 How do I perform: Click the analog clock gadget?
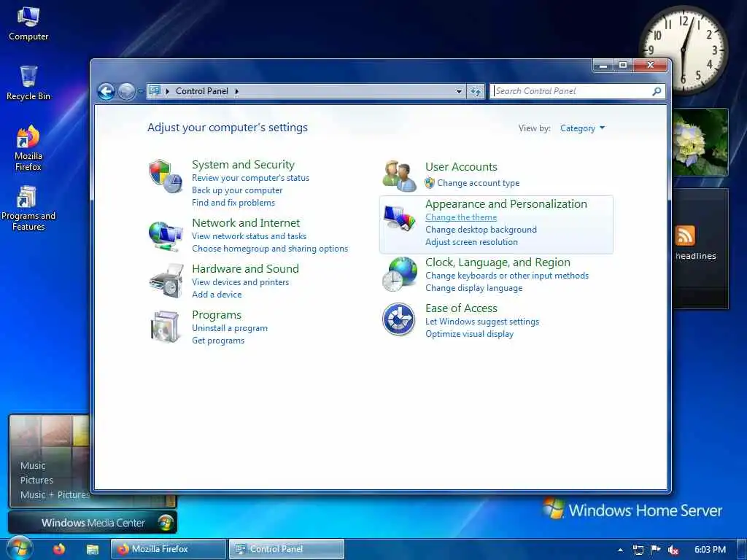point(683,50)
